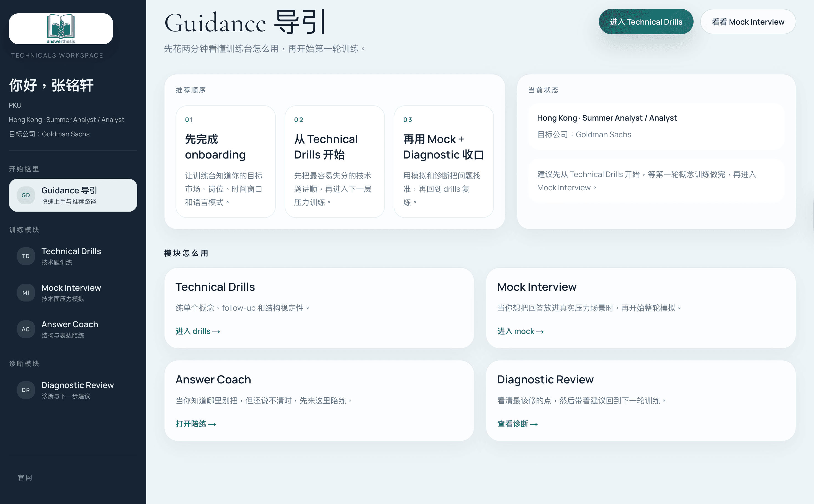The width and height of the screenshot is (814, 504).
Task: Click the TD Technical Drills sidebar icon
Action: tap(26, 256)
